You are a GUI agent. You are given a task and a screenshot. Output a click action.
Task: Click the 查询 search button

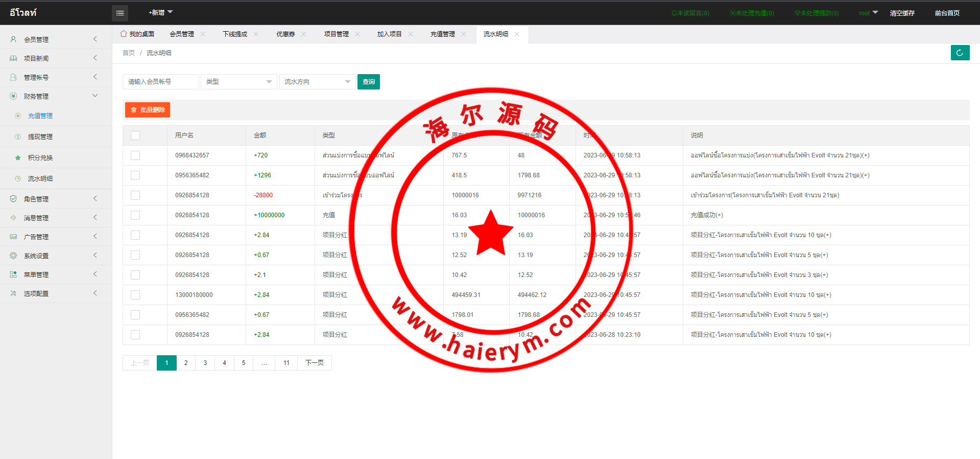coord(368,82)
